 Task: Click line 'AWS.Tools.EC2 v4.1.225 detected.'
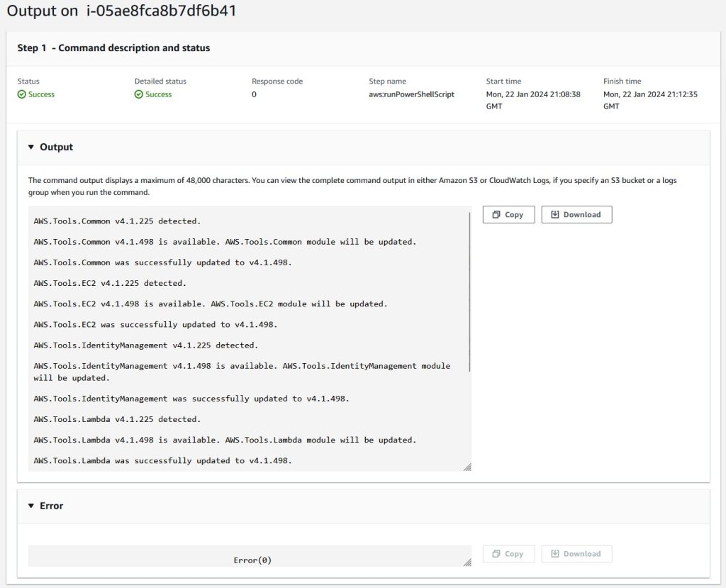[110, 283]
